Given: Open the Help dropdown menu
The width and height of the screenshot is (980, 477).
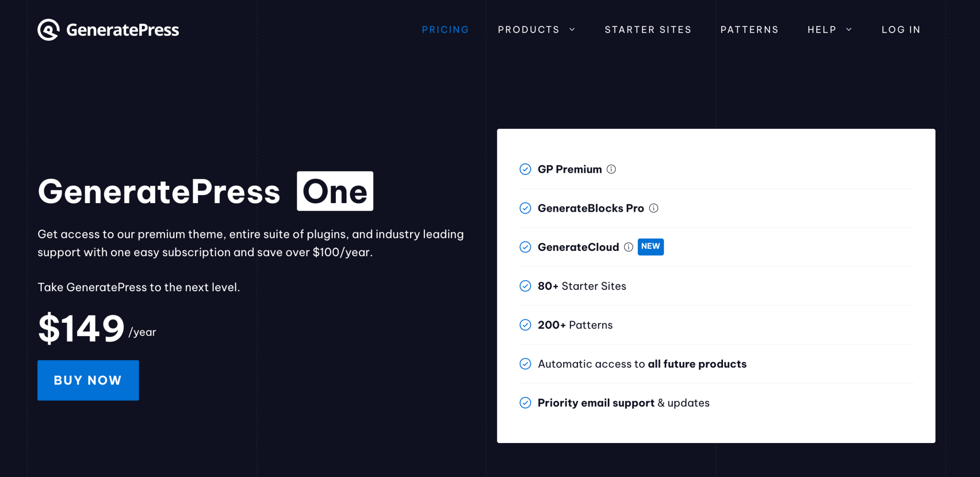Looking at the screenshot, I should coord(821,29).
